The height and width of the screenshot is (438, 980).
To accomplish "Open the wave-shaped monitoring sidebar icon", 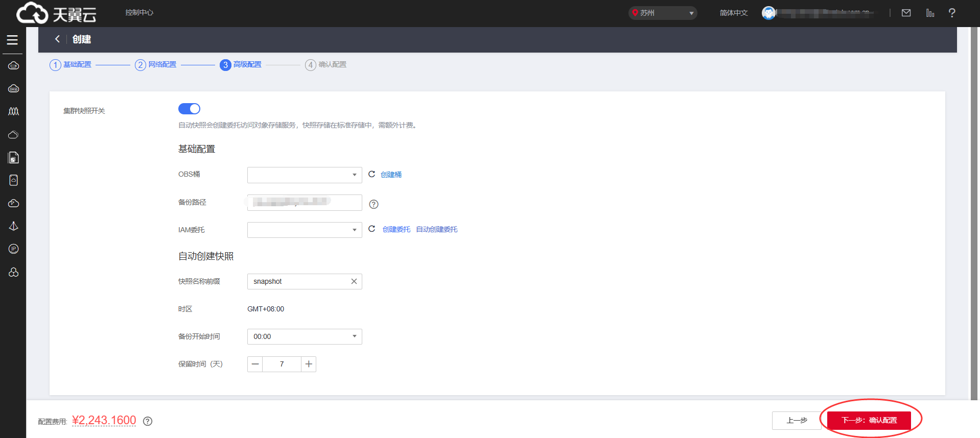I will [x=13, y=111].
